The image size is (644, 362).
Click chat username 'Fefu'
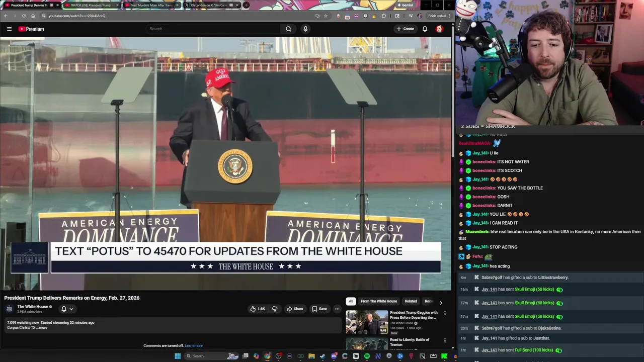pos(477,256)
